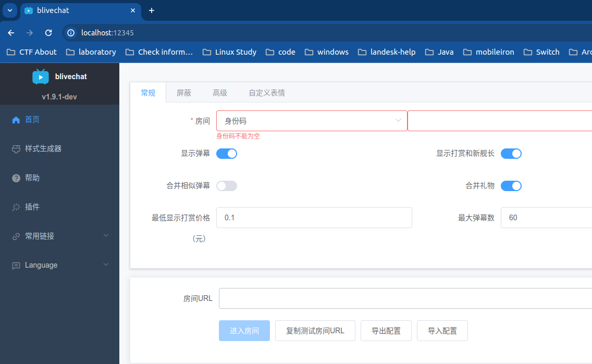Image resolution: width=592 pixels, height=364 pixels.
Task: Click the 复制测试房间URL button
Action: (315, 331)
